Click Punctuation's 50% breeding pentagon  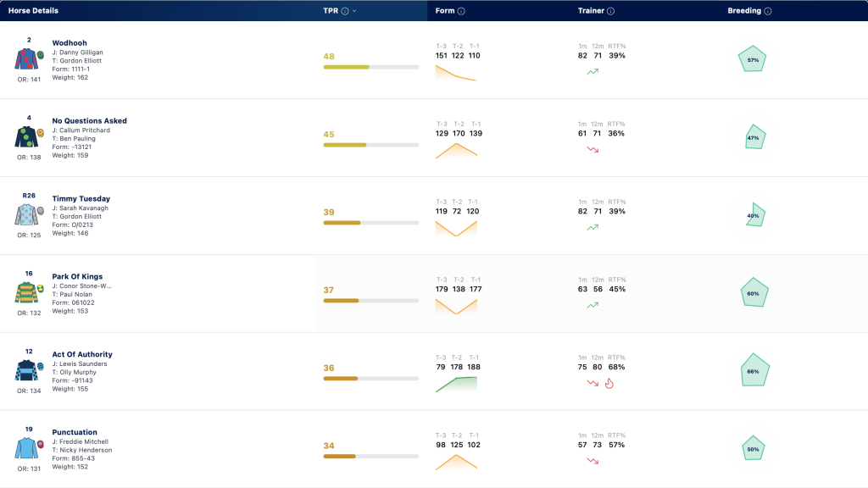(754, 449)
